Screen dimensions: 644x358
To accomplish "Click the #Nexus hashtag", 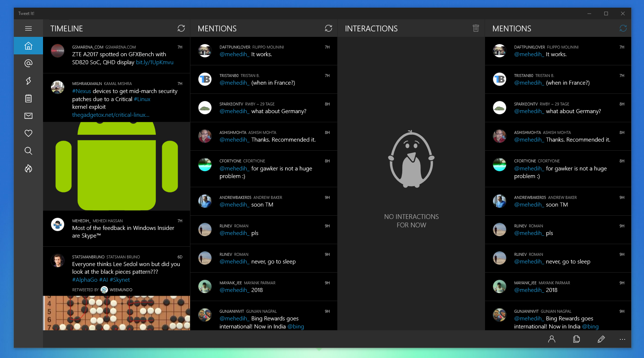I will tap(81, 91).
